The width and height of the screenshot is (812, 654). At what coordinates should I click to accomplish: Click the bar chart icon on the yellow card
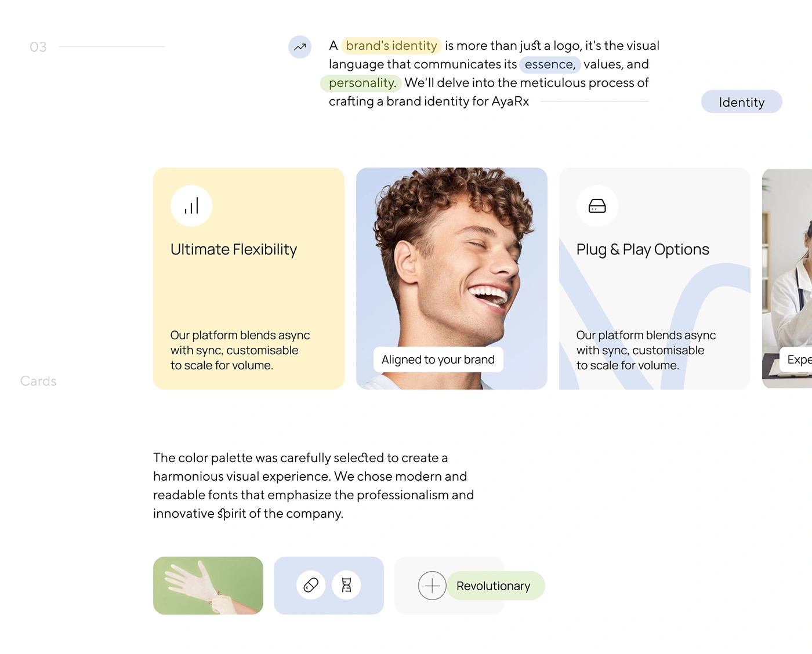coord(191,206)
